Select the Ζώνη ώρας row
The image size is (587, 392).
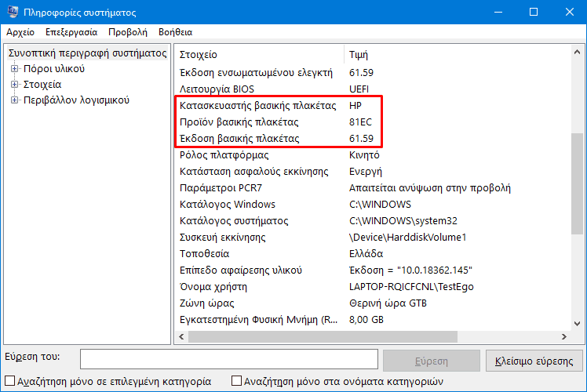point(373,303)
